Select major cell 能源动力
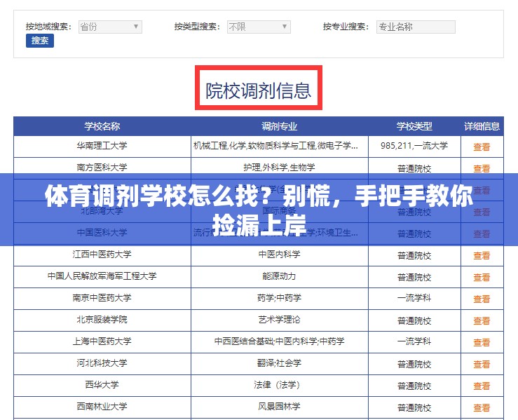This screenshot has width=518, height=420. [280, 276]
